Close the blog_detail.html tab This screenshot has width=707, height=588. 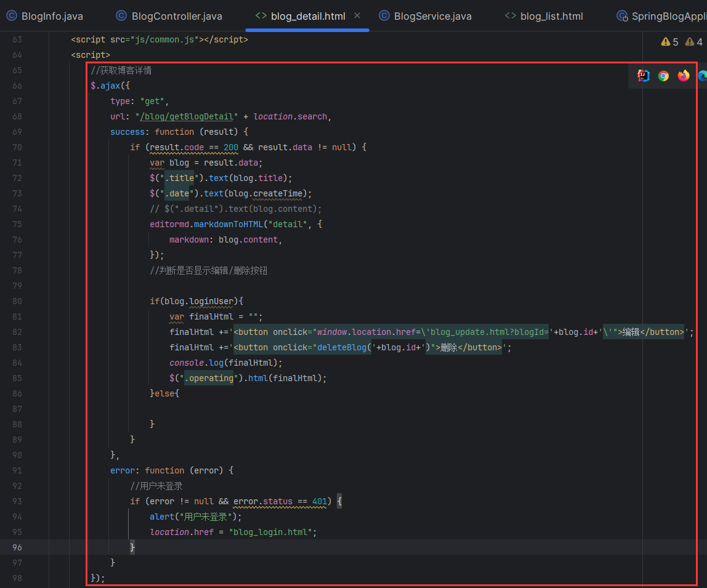coord(357,16)
